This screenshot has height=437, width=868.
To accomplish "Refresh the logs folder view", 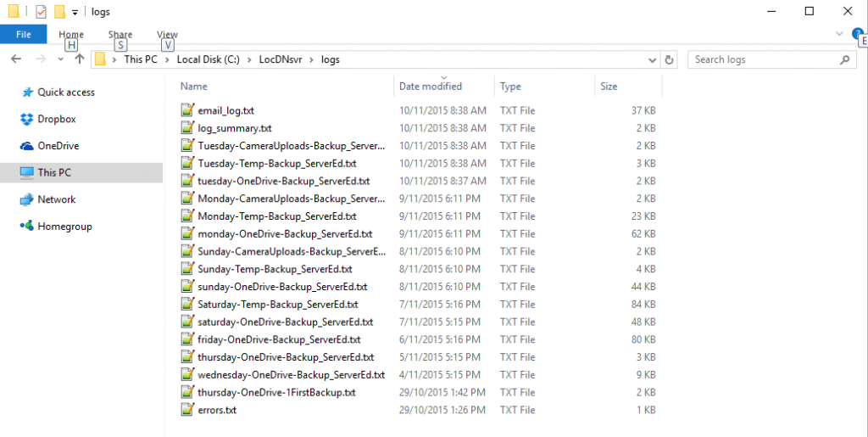I will point(670,59).
